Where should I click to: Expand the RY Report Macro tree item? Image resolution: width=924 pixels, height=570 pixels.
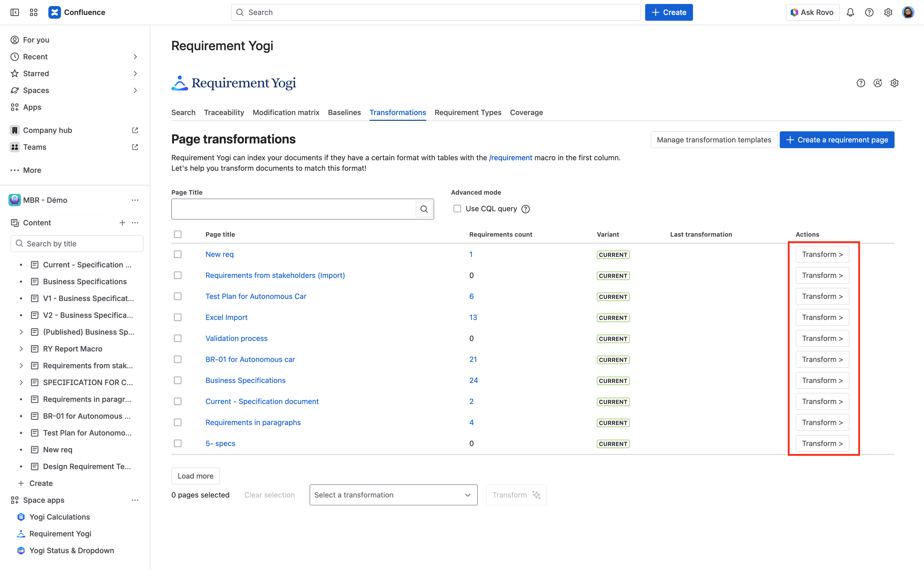[x=21, y=349]
